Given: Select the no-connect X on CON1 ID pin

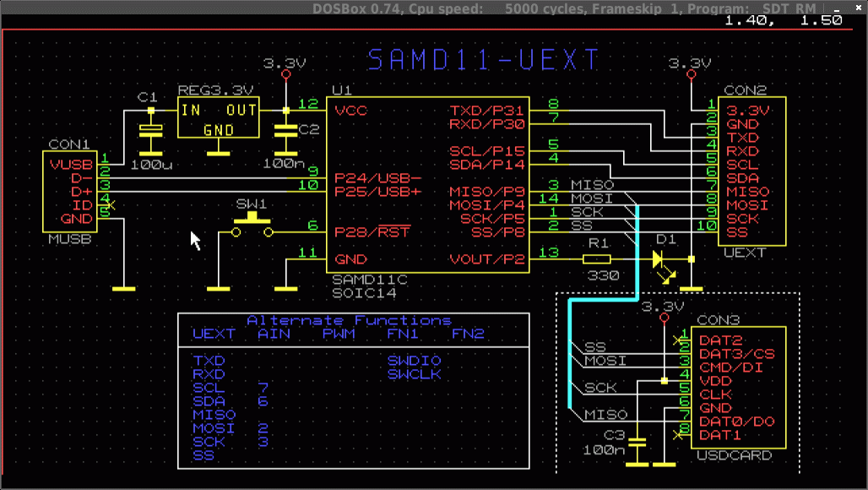Looking at the screenshot, I should tap(112, 204).
